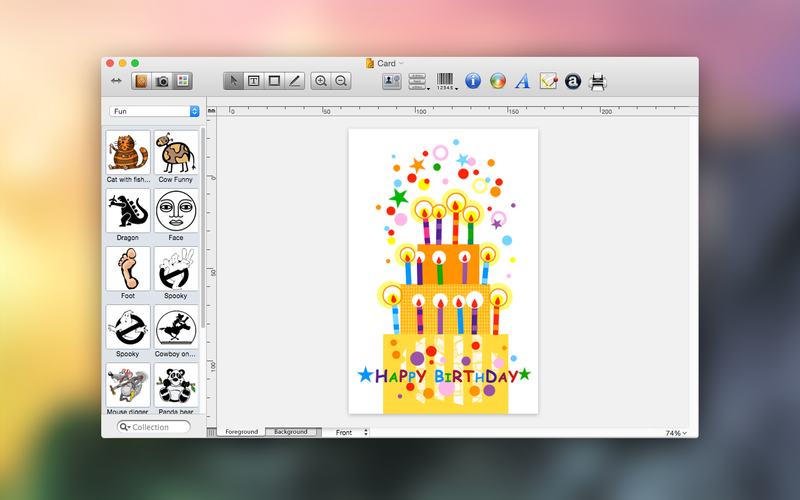Image resolution: width=800 pixels, height=500 pixels.
Task: Switch to photos camera source
Action: (161, 81)
